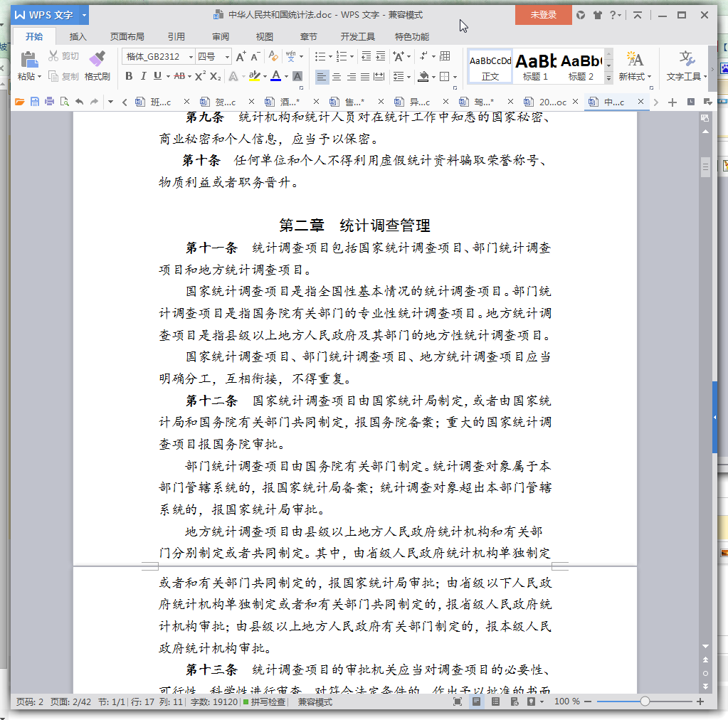728x720 pixels.
Task: Decrease paragraph indent
Action: (x=366, y=57)
